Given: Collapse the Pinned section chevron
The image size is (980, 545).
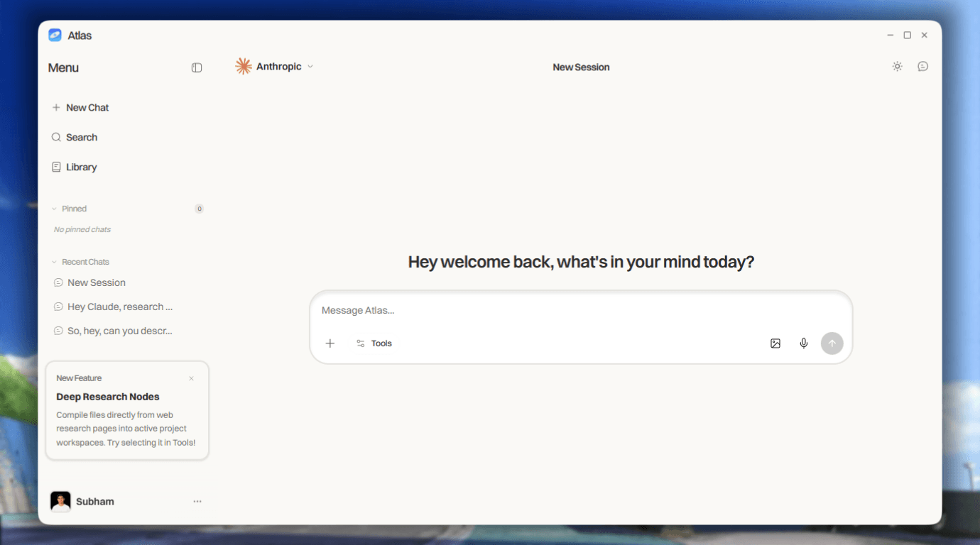Looking at the screenshot, I should click(x=54, y=209).
